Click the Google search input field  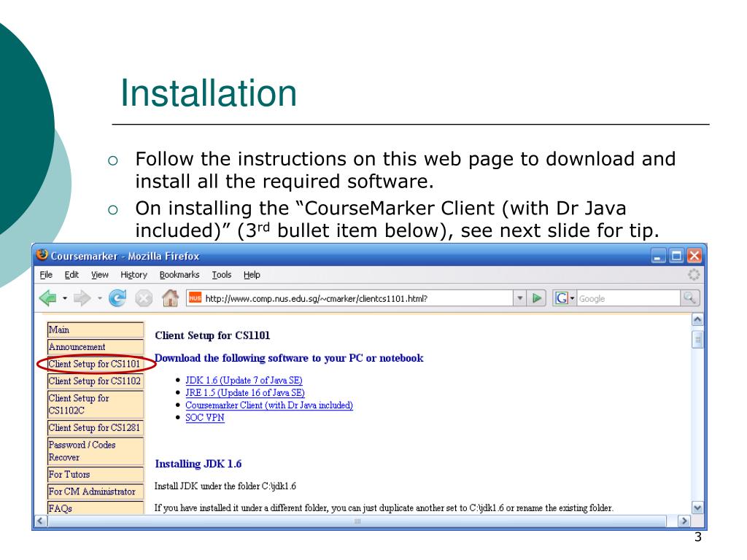pyautogui.click(x=628, y=298)
